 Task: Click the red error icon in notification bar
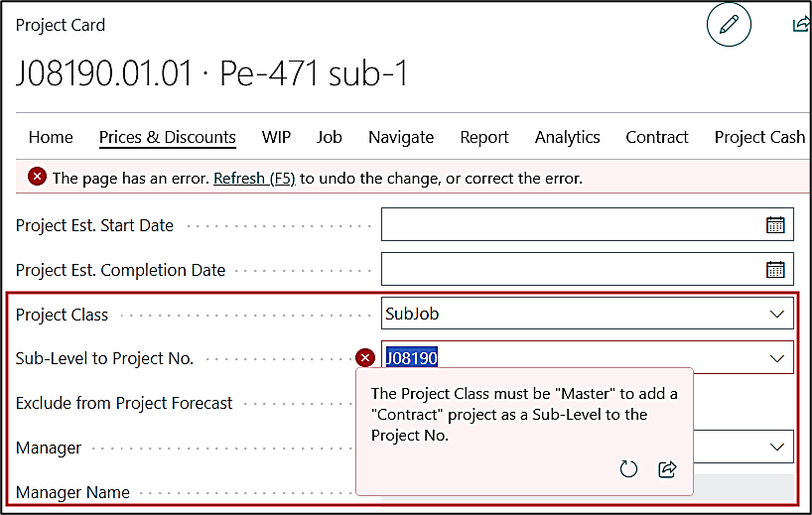(37, 177)
